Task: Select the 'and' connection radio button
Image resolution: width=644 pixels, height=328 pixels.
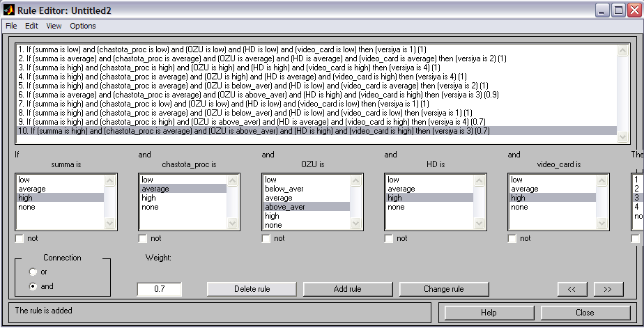Action: [x=33, y=286]
